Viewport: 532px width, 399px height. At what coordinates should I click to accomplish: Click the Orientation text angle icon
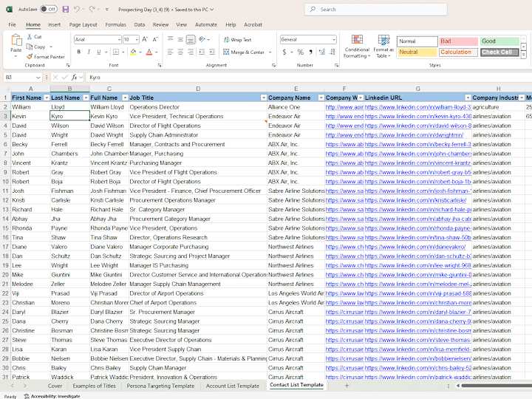tap(202, 39)
